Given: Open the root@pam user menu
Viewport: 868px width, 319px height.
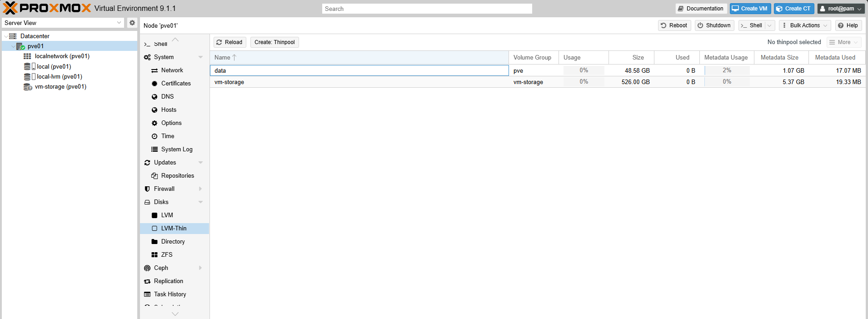Looking at the screenshot, I should 841,9.
